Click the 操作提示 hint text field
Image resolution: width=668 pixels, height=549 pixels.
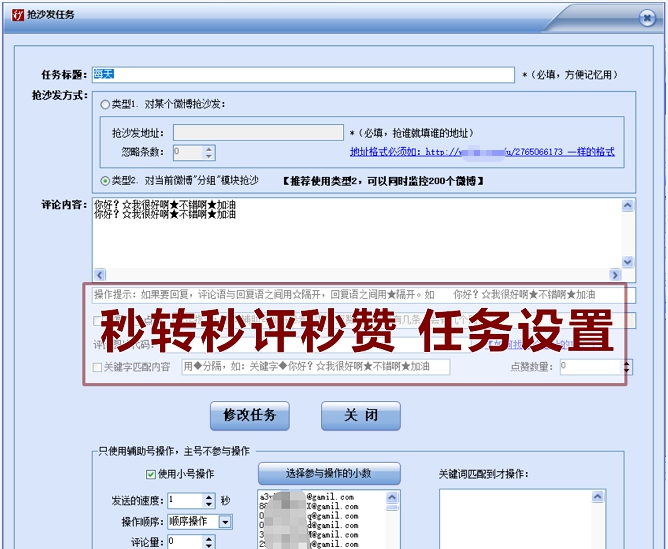click(x=364, y=295)
